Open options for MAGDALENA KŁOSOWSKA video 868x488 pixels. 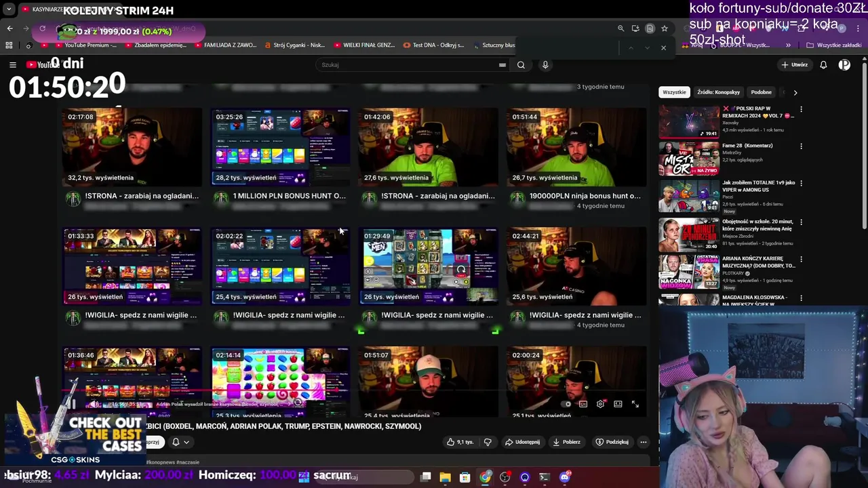pyautogui.click(x=801, y=298)
